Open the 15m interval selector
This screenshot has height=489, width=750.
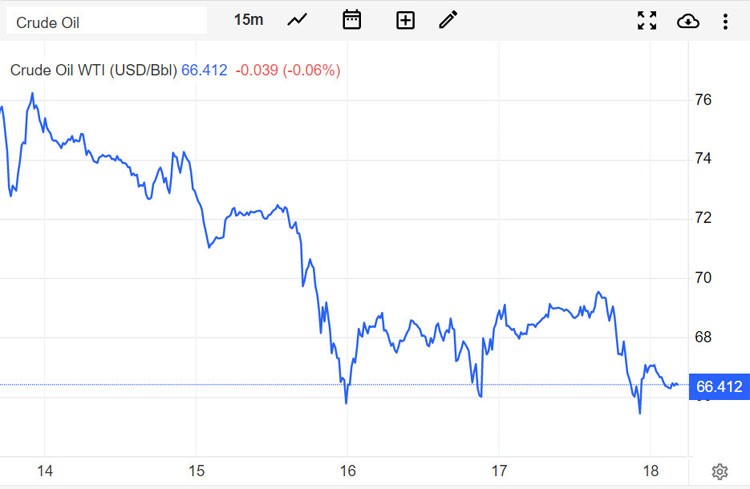pos(249,20)
